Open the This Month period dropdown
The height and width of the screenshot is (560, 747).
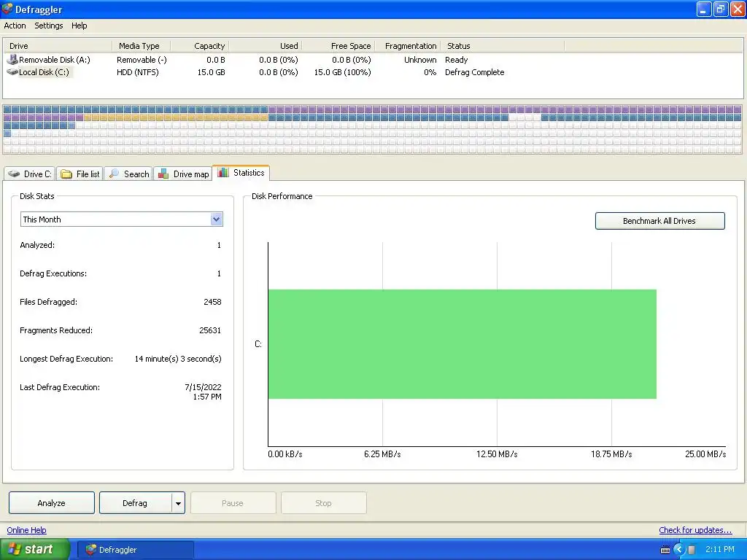click(216, 219)
